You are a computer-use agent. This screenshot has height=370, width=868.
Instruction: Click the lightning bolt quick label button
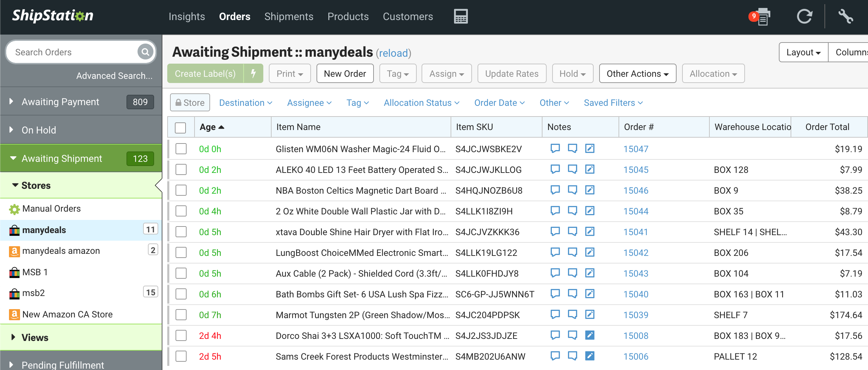click(x=253, y=73)
